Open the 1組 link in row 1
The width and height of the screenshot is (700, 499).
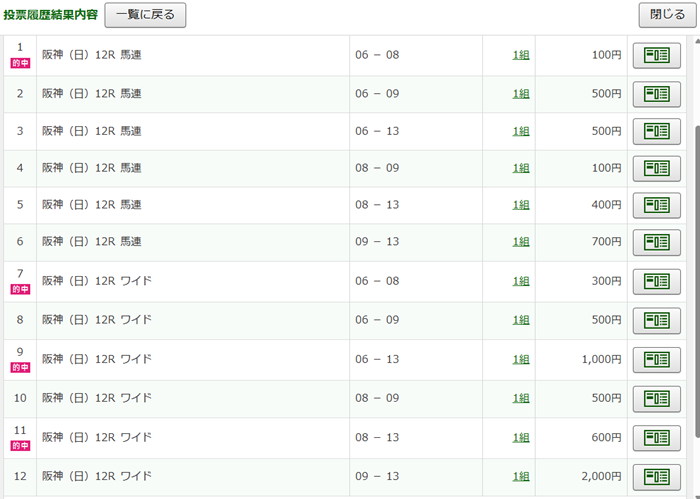(521, 55)
